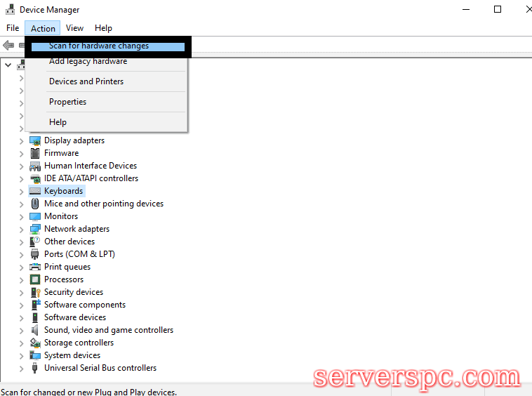Expand the Storage controllers node
Viewport: 532px width, 396px height.
point(21,343)
